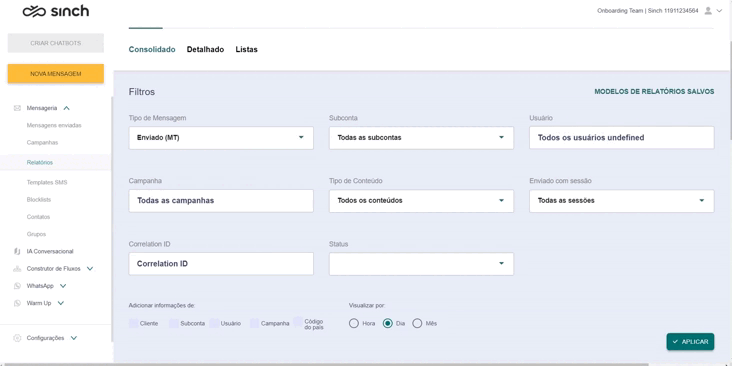Click the Warm Up icon
The image size is (732, 366).
coord(17,303)
